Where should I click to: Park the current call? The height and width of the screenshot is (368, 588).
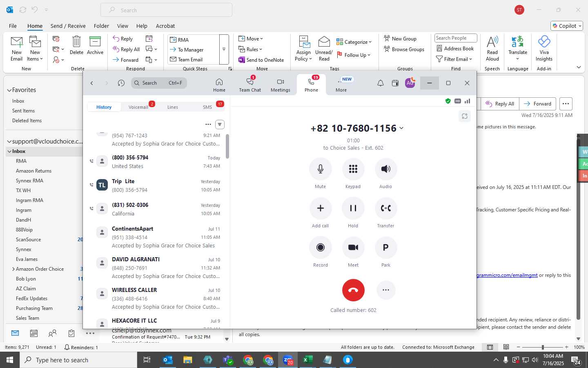pos(385,247)
